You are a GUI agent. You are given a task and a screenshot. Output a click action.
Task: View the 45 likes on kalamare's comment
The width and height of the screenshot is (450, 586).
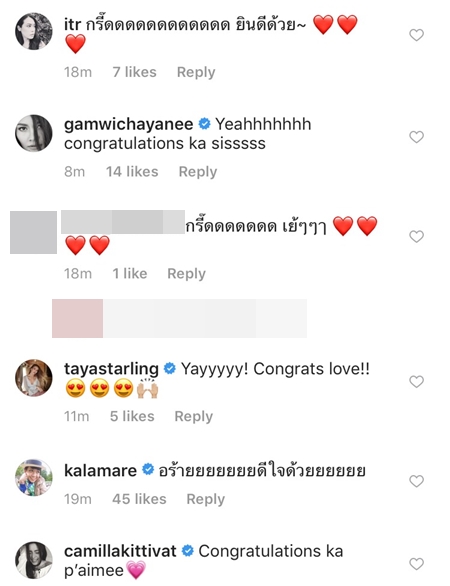(139, 499)
